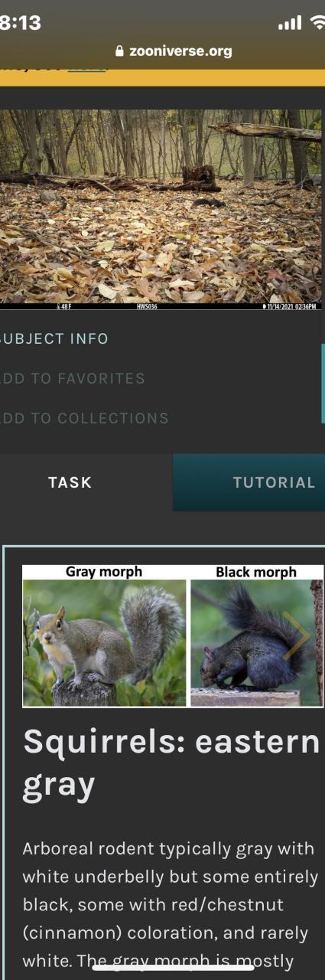Select ADD TO FAVORITES
Screen dimensions: 325x980
point(73,378)
